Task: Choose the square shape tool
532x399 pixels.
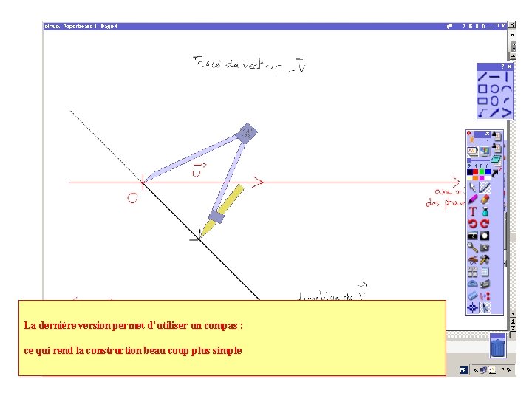Action: 482,89
